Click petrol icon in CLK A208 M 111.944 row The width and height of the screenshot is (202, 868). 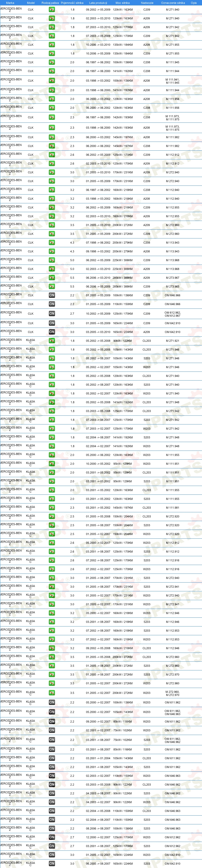click(x=51, y=90)
